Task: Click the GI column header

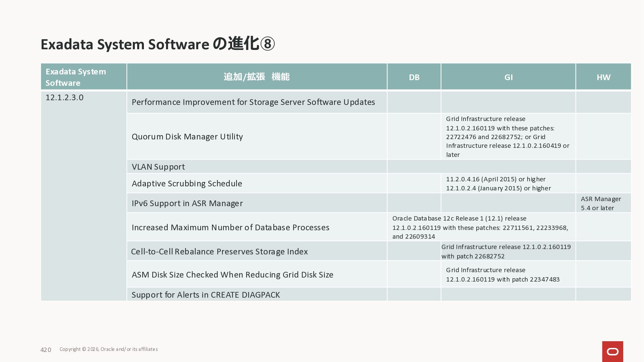Action: pyautogui.click(x=508, y=77)
